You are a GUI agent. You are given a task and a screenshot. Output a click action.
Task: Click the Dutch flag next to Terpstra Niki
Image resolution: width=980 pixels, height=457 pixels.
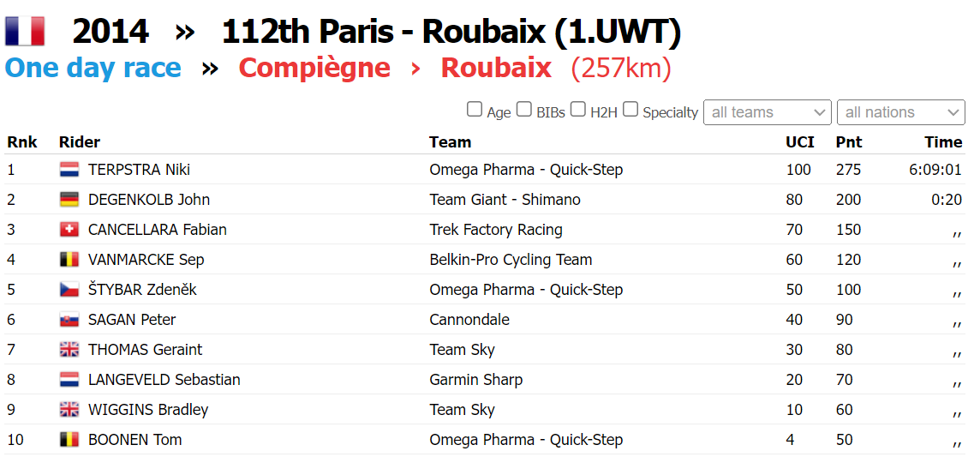(x=69, y=170)
